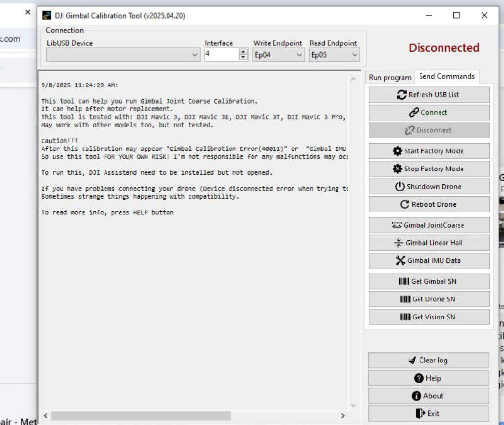The height and width of the screenshot is (425, 504).
Task: Click the Clear log broom icon
Action: [412, 361]
